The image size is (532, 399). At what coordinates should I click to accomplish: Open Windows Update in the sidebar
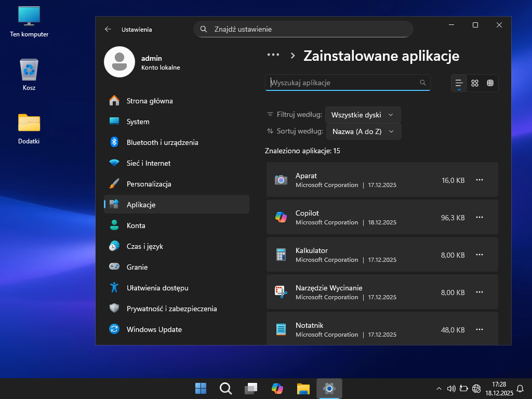coord(154,329)
